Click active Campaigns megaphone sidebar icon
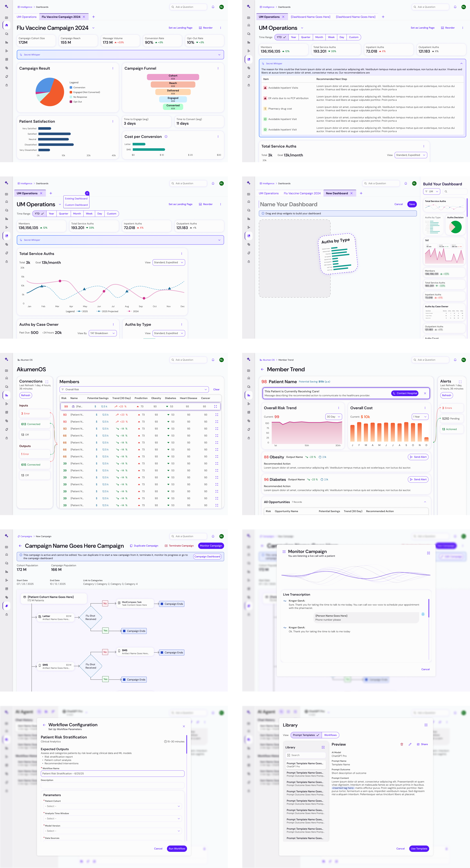Screen dimensions: 470x868 [6, 606]
